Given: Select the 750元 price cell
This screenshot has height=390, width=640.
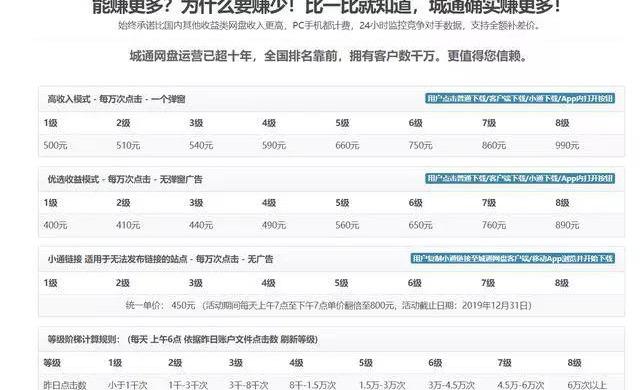Looking at the screenshot, I should [x=420, y=145].
